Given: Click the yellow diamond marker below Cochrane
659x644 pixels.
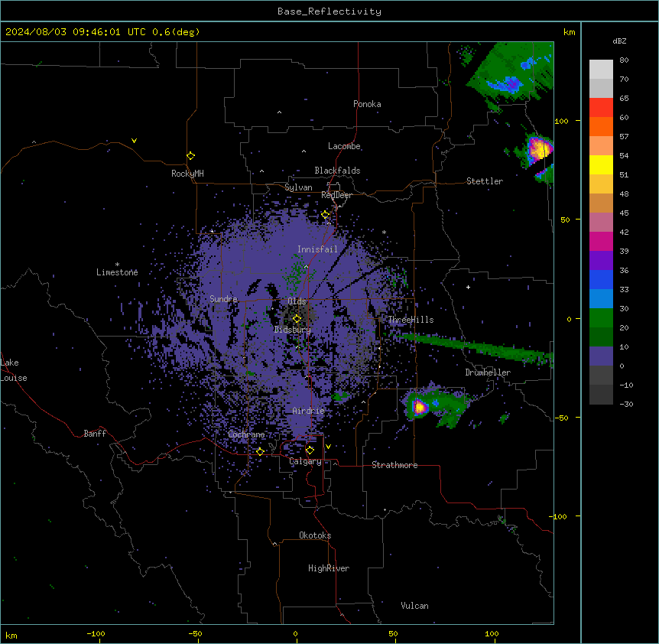Looking at the screenshot, I should (260, 451).
